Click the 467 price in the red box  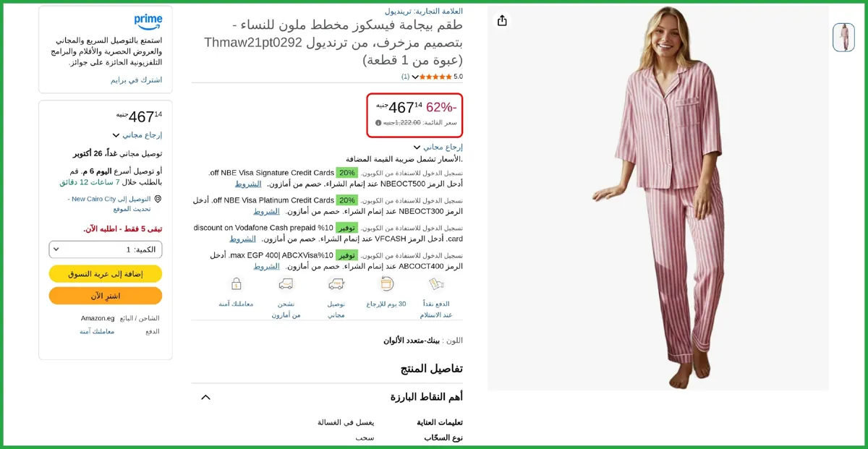point(400,108)
